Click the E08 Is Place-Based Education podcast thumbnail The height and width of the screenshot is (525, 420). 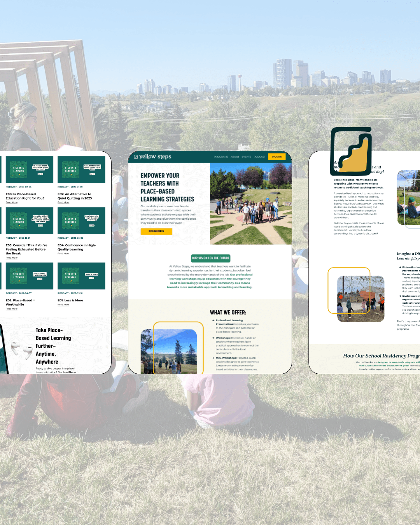(30, 170)
